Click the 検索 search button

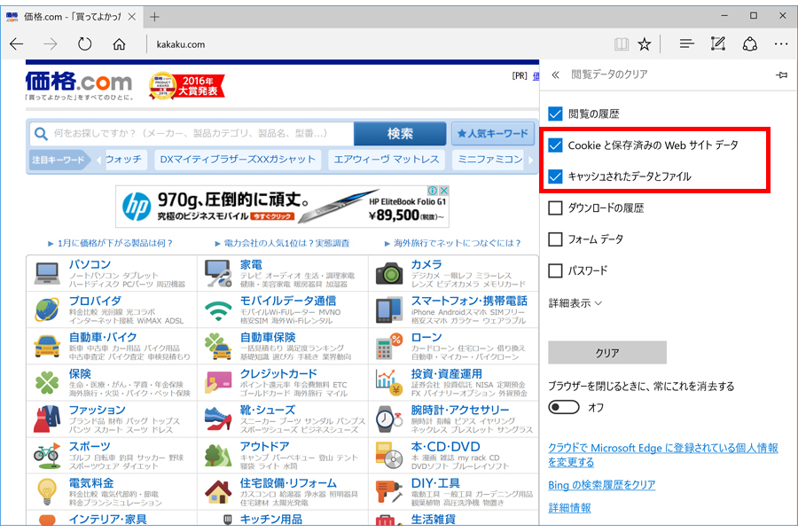[x=400, y=134]
